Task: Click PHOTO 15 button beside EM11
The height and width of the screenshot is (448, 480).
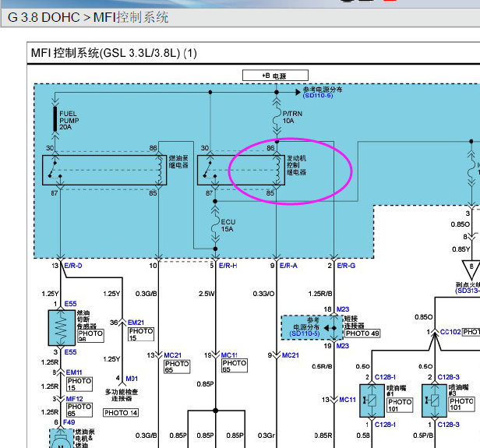Action: pos(79,384)
